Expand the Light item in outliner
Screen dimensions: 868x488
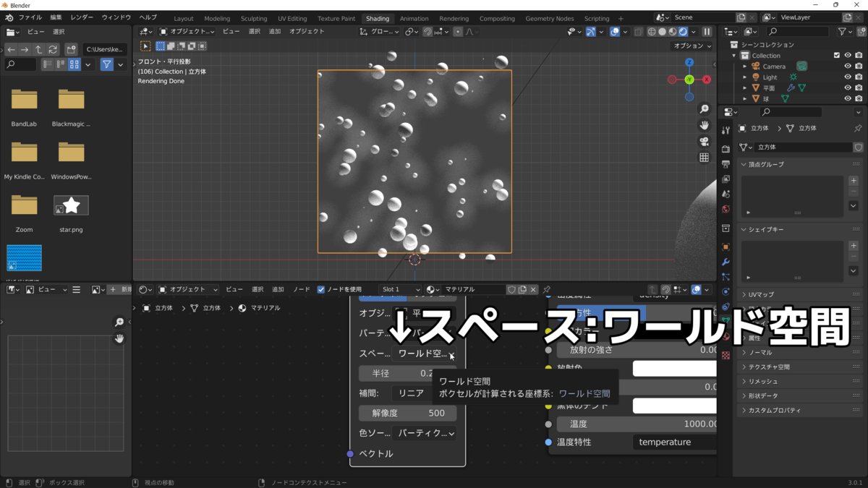click(745, 77)
